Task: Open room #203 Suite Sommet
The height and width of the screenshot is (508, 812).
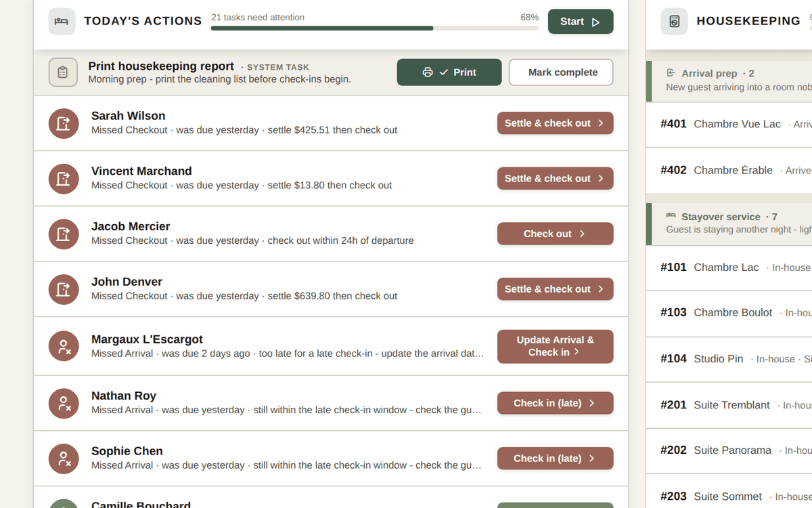Action: pos(729,491)
